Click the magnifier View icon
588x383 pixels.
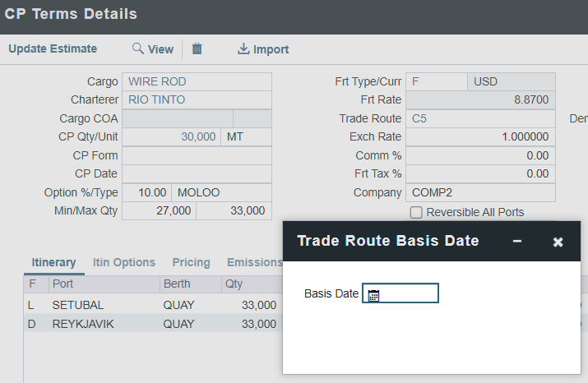(138, 49)
